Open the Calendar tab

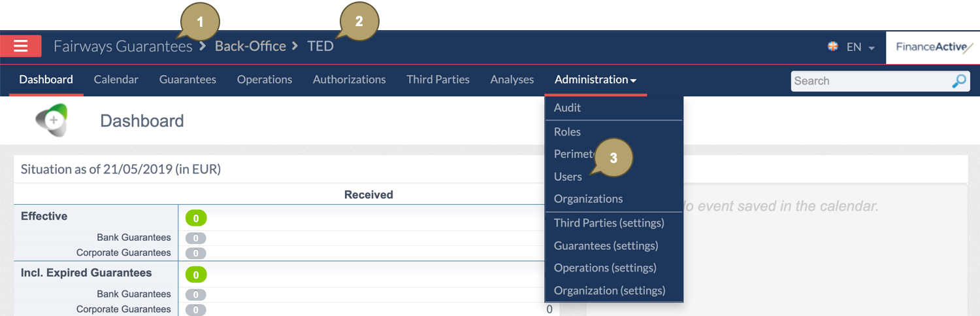click(116, 80)
